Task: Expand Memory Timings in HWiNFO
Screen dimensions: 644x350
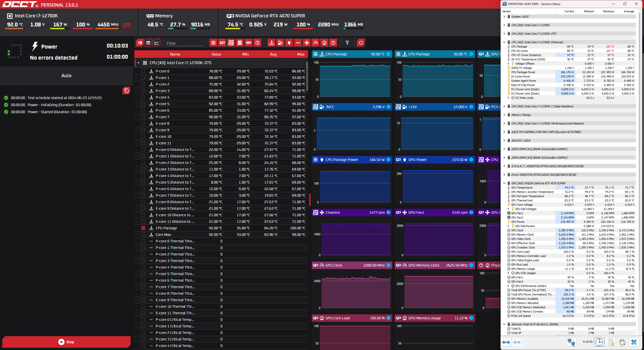Action: point(504,115)
